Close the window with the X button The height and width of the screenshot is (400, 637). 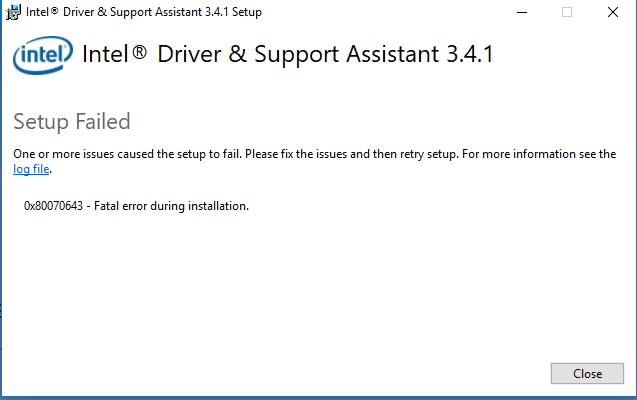pyautogui.click(x=613, y=12)
